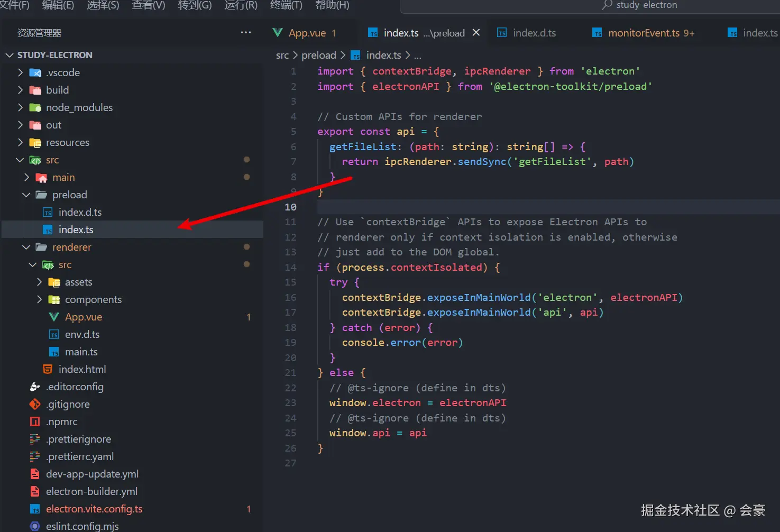Click 'exposeInMainWorld' on code line 16
This screenshot has height=532, width=780.
point(479,297)
